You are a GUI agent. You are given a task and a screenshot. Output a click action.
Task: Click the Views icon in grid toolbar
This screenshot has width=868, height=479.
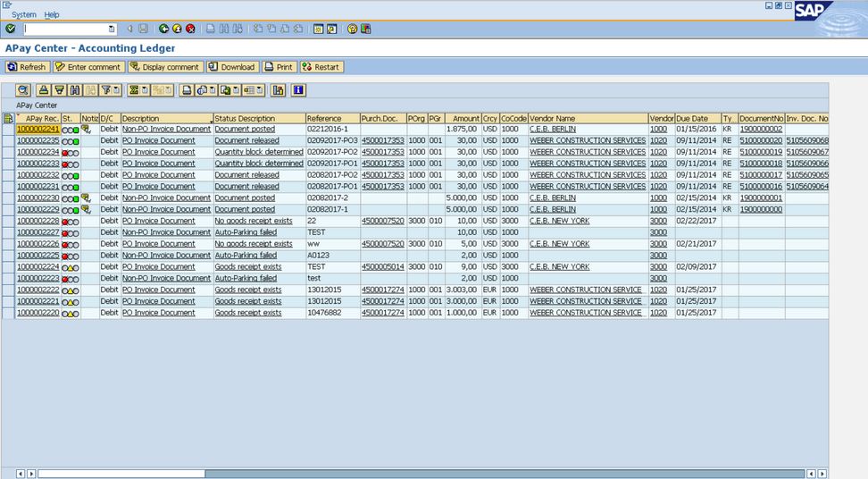click(x=202, y=89)
